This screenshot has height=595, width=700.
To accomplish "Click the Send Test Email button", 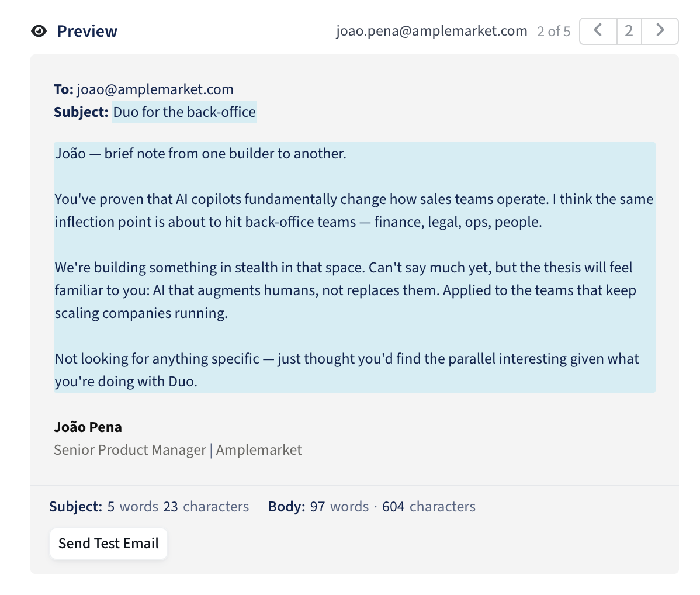I will click(109, 543).
